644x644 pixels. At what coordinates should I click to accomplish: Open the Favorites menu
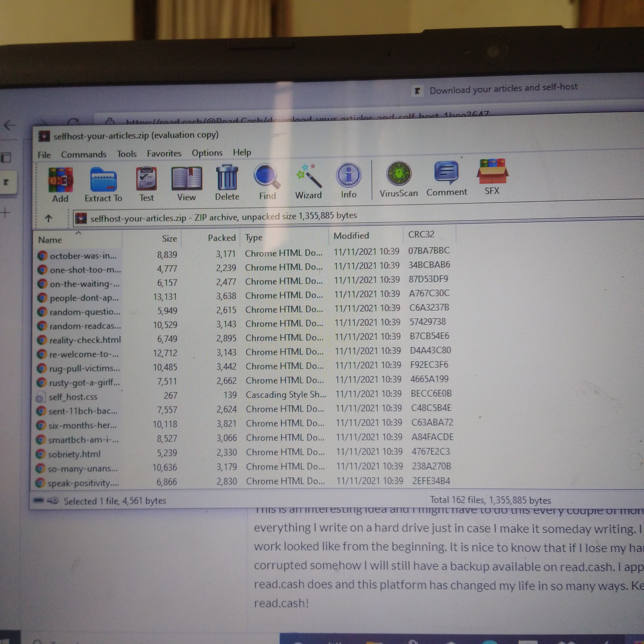164,153
